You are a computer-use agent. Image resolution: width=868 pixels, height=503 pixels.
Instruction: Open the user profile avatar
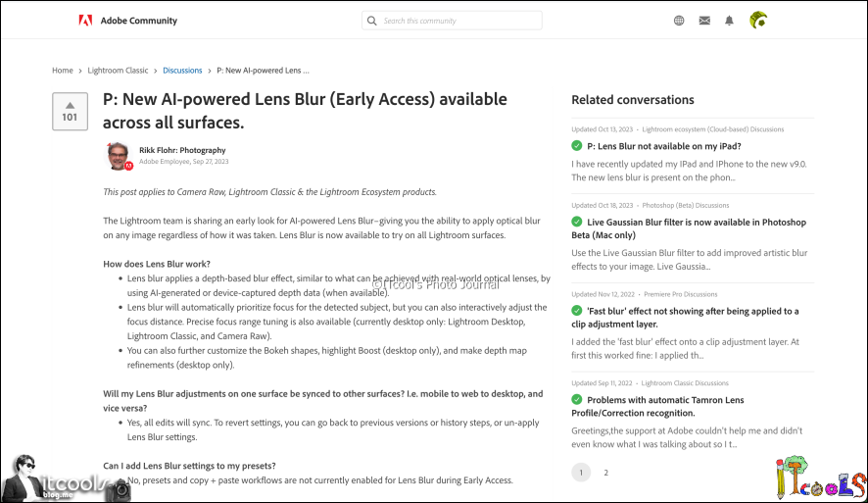click(x=758, y=20)
